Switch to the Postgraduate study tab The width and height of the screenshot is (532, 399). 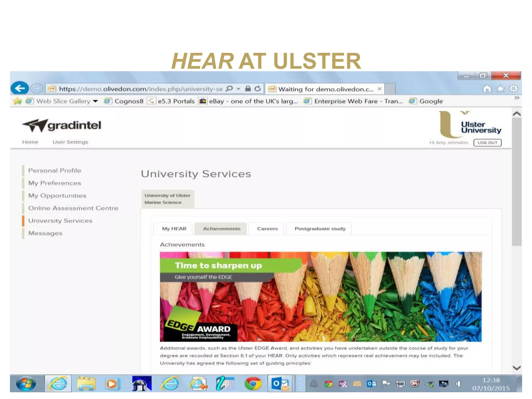[319, 229]
